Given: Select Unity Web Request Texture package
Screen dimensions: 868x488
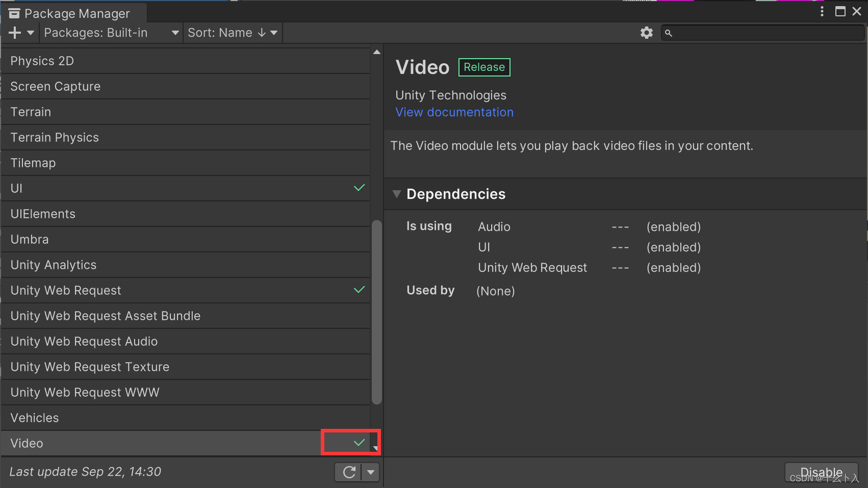Looking at the screenshot, I should 186,367.
